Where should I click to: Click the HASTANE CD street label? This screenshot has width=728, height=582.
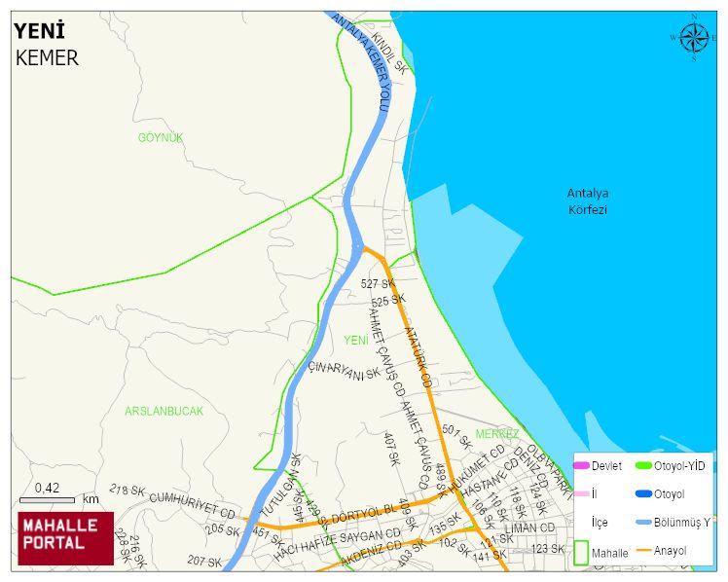[490, 478]
